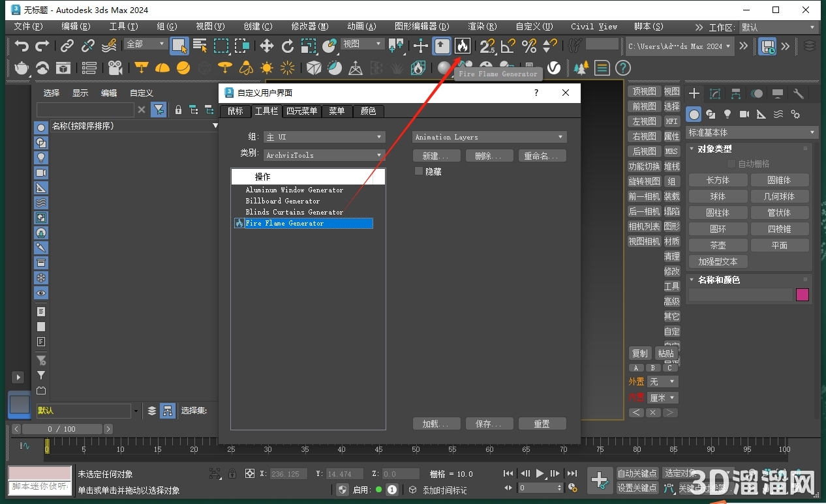The width and height of the screenshot is (826, 504).
Task: Activate the Select and Rotate tool
Action: pyautogui.click(x=288, y=46)
